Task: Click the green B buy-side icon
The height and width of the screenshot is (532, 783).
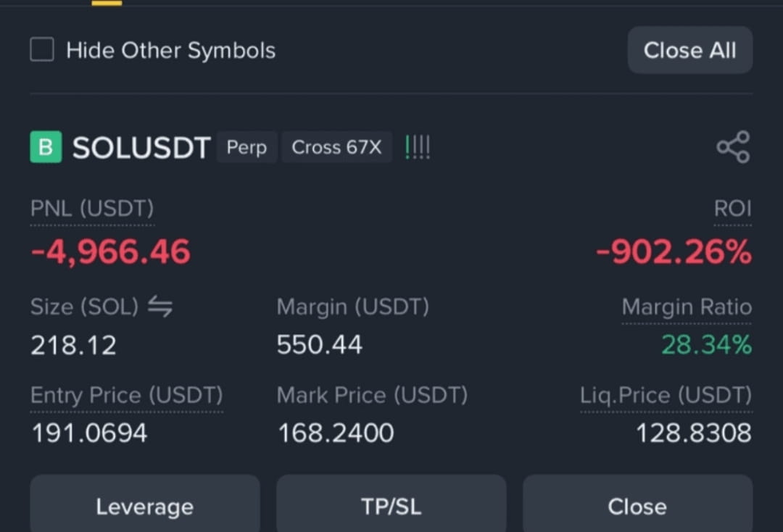Action: 46,146
